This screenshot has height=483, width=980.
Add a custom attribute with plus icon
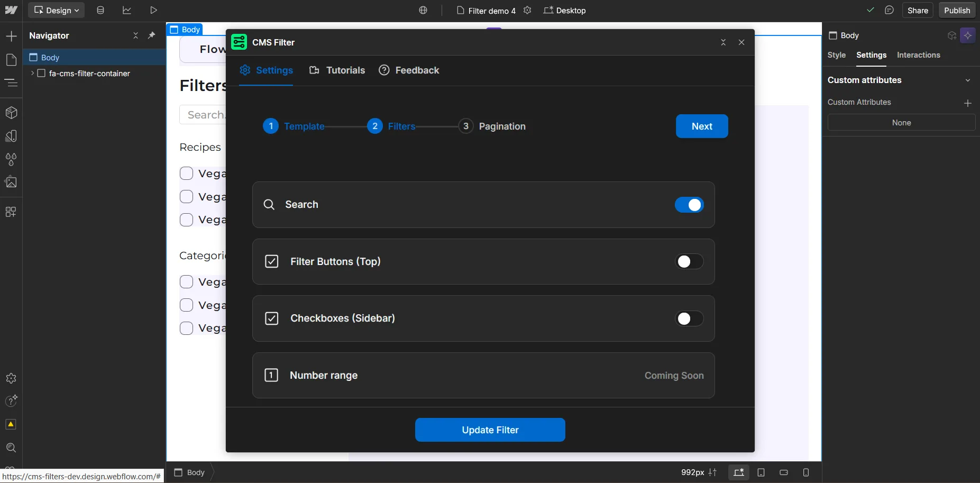tap(968, 103)
